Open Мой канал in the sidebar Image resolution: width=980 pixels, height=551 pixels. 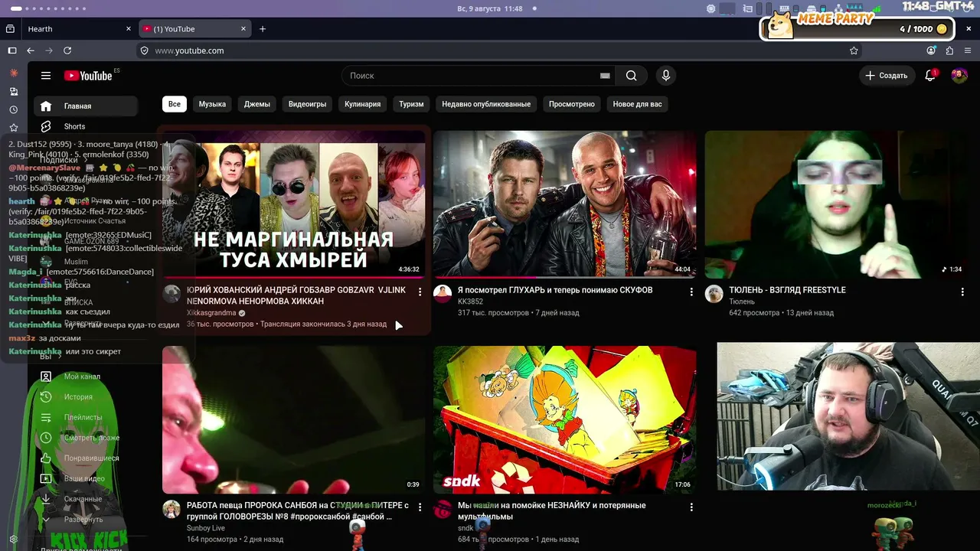click(86, 377)
